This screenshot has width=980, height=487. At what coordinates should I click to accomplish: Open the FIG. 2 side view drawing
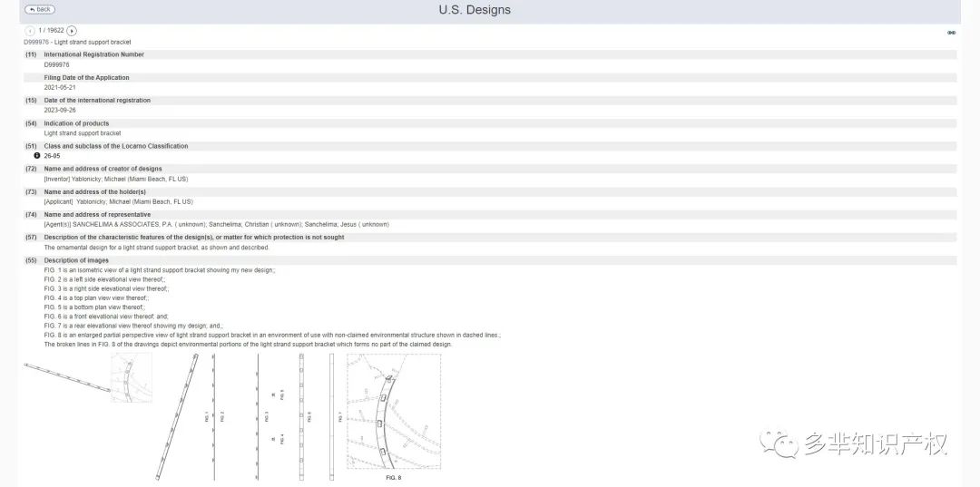216,417
